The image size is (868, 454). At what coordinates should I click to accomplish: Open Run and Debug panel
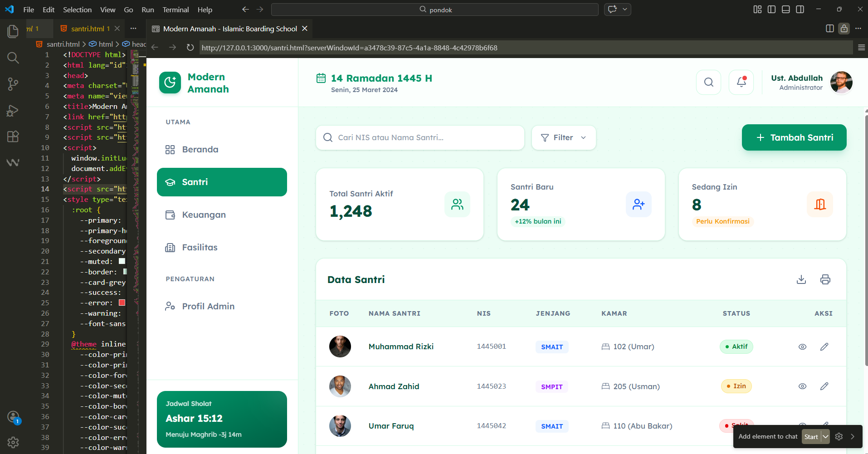point(13,111)
